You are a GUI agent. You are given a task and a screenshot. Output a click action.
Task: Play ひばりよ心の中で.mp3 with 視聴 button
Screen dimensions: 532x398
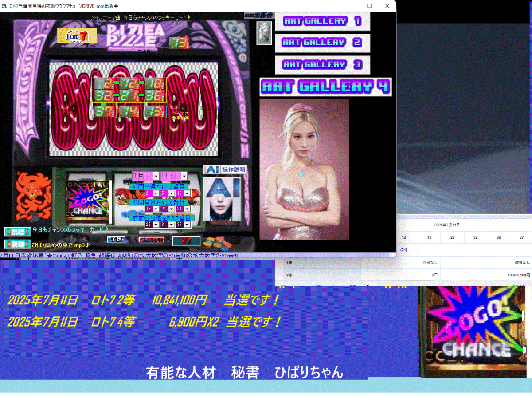coord(18,244)
